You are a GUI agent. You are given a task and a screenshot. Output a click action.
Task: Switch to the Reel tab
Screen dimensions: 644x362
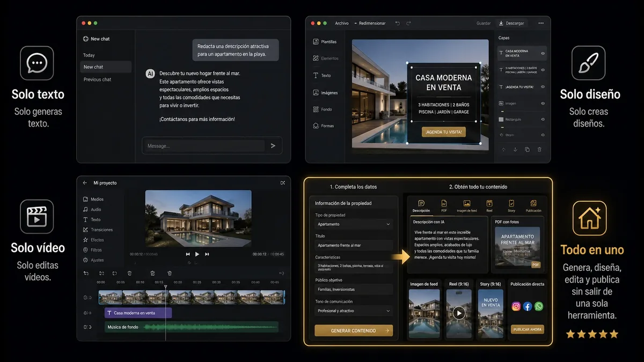[489, 206]
